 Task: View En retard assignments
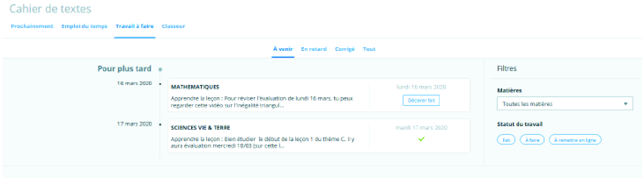tap(314, 49)
